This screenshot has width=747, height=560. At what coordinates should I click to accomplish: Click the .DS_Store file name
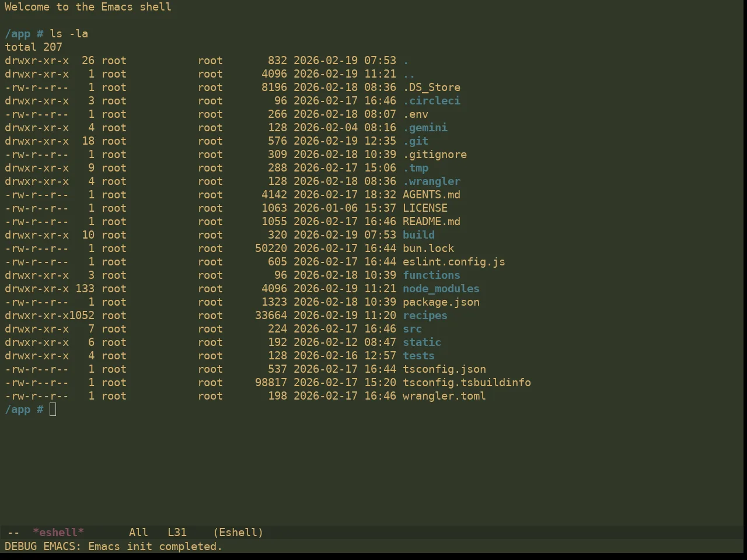(431, 87)
